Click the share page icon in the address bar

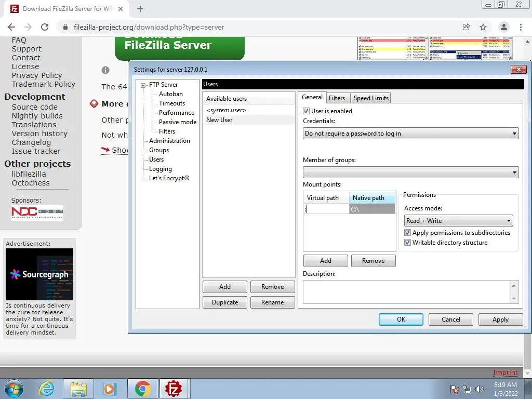point(467,27)
